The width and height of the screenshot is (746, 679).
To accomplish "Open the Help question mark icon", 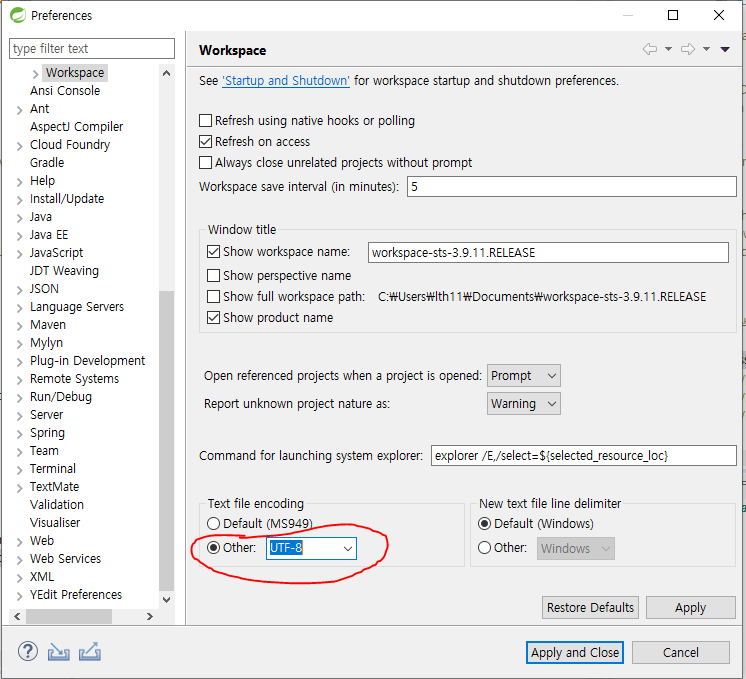I will coord(28,651).
